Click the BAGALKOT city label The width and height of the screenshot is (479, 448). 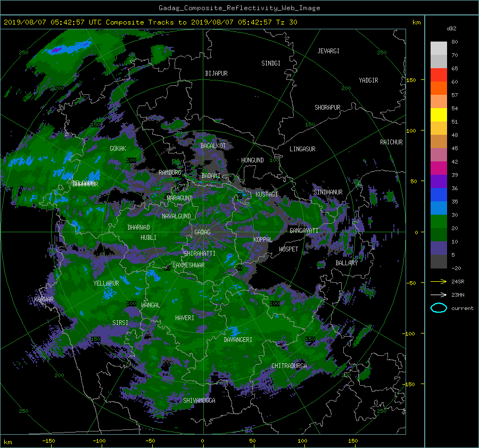(213, 146)
